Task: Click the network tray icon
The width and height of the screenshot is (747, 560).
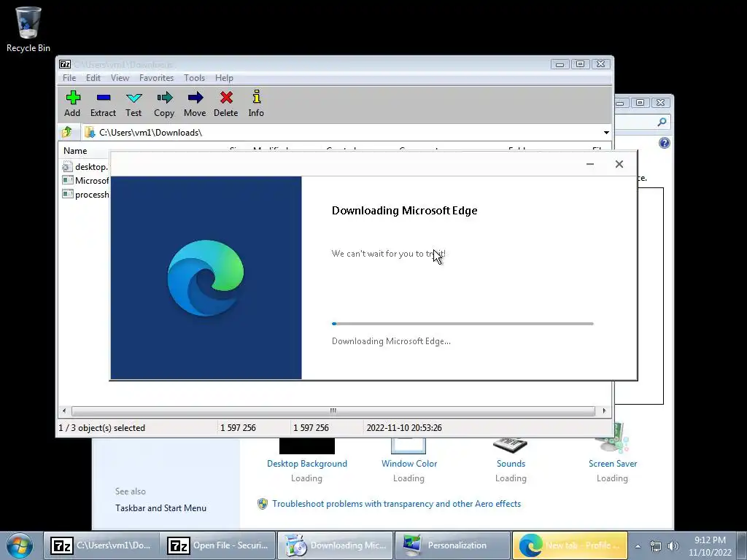Action: click(x=656, y=546)
